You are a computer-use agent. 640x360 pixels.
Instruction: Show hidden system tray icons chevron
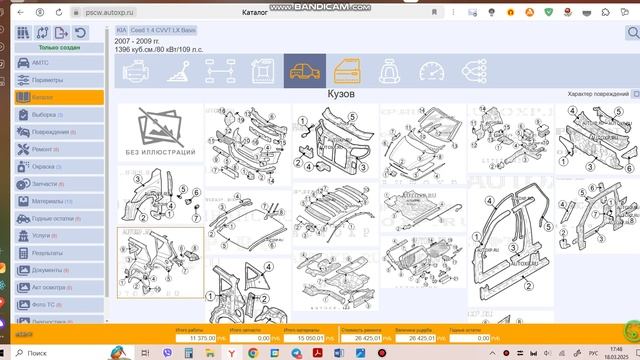(493, 353)
